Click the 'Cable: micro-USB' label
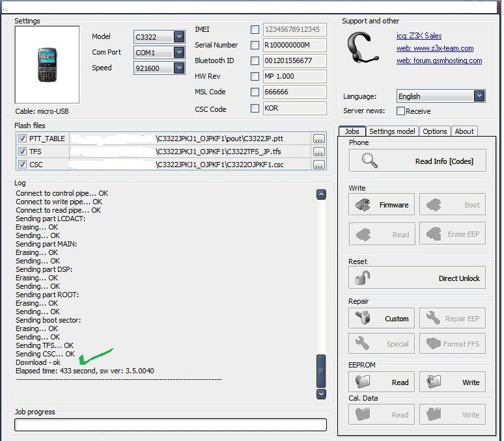504x441 pixels. click(x=42, y=111)
